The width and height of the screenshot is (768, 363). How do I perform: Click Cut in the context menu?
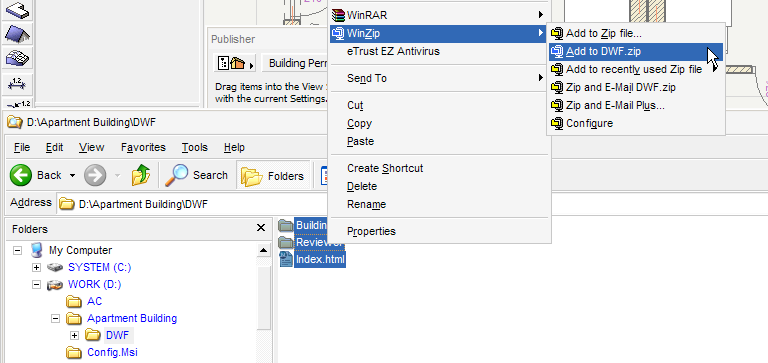point(438,105)
